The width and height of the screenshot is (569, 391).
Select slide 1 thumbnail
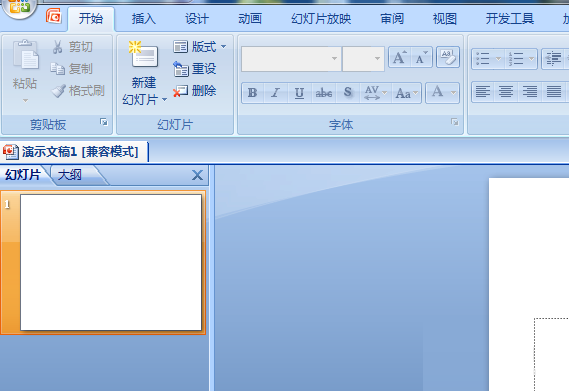click(x=111, y=262)
